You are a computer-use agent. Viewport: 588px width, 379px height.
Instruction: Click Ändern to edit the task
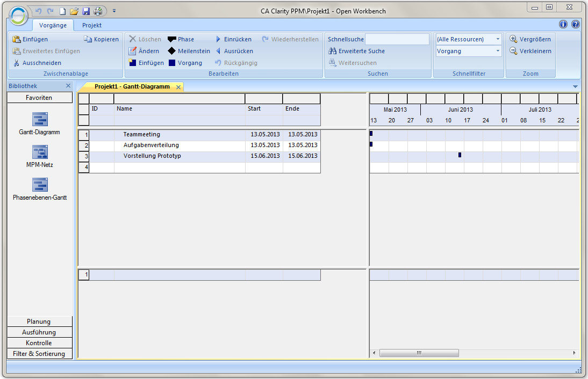[x=144, y=51]
